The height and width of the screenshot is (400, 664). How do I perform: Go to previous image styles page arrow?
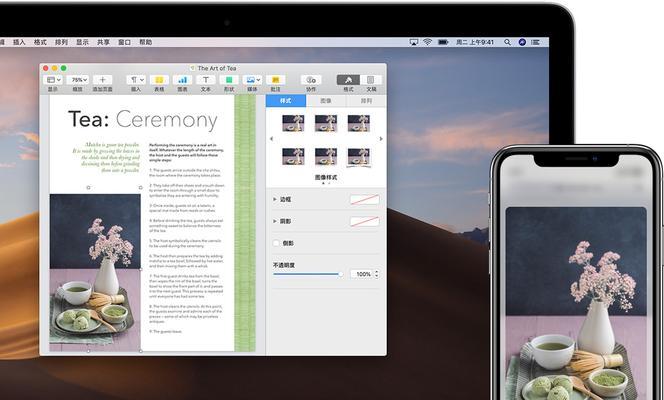coord(271,139)
